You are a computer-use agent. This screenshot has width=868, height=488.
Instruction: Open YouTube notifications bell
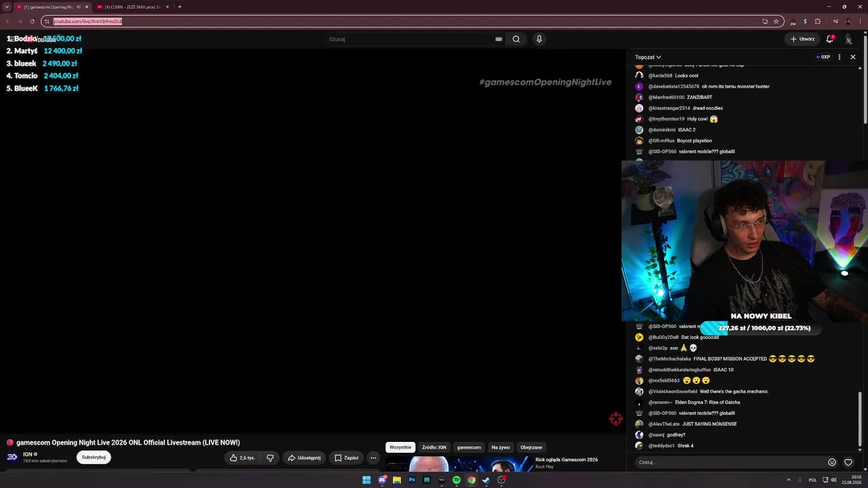point(830,39)
